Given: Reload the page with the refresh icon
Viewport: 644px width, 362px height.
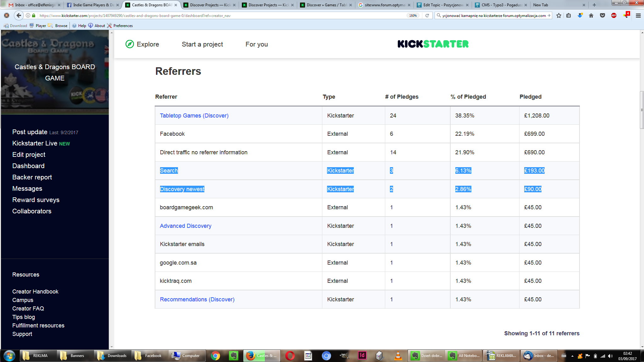Looking at the screenshot, I should point(427,15).
